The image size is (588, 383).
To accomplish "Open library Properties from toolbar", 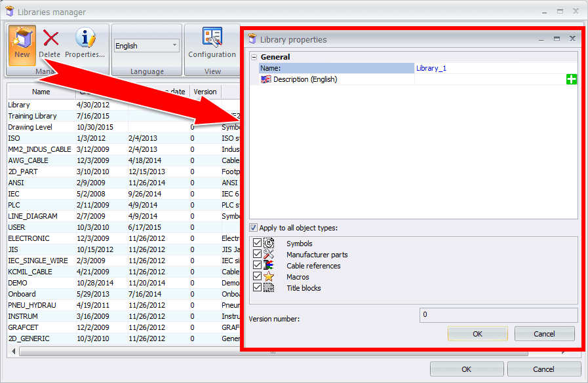I will point(85,43).
